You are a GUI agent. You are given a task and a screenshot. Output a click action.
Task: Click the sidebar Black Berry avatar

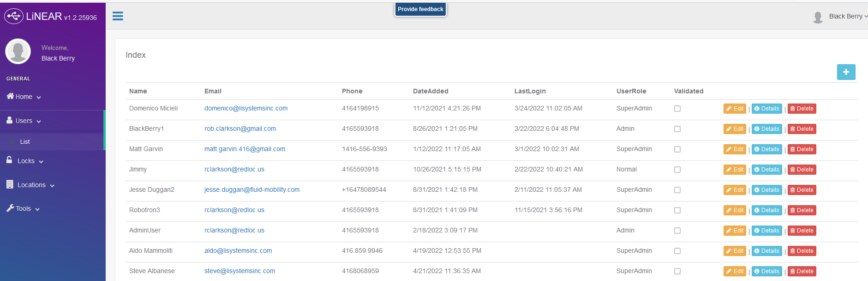point(18,51)
